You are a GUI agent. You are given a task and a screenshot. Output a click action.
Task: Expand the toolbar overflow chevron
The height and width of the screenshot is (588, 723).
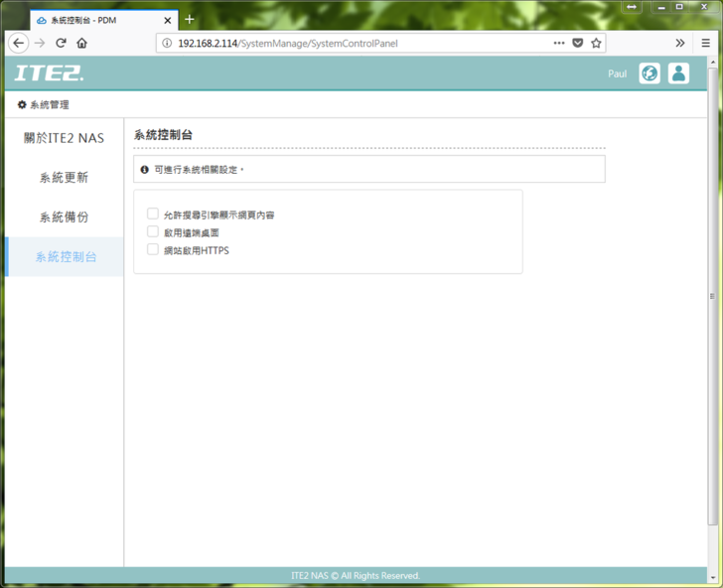click(680, 44)
